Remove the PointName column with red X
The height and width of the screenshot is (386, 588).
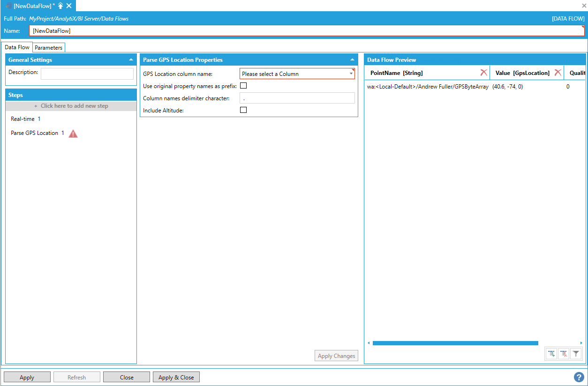click(483, 73)
